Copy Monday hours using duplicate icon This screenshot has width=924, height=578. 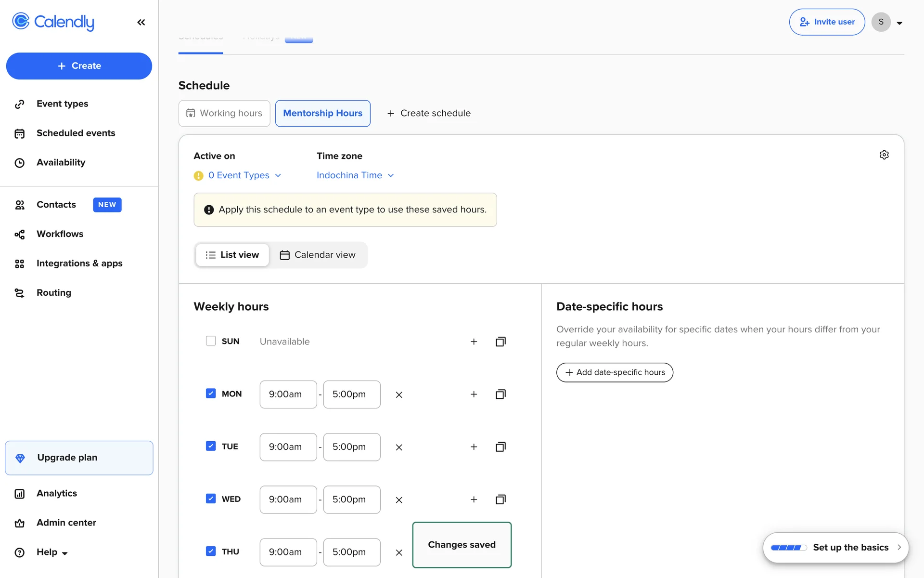pos(500,394)
